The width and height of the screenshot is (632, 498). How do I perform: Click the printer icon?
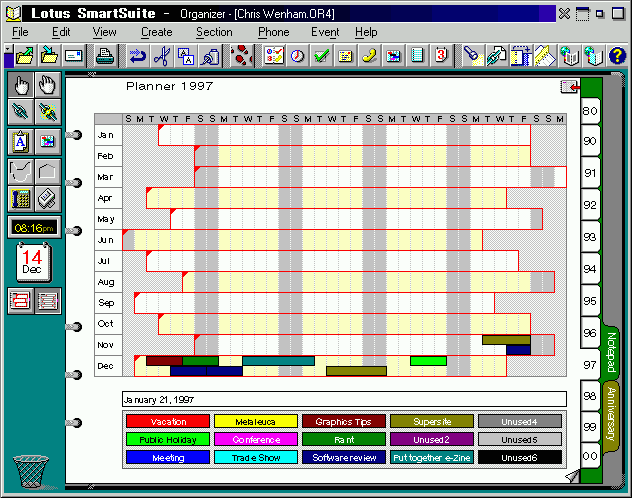tap(105, 55)
